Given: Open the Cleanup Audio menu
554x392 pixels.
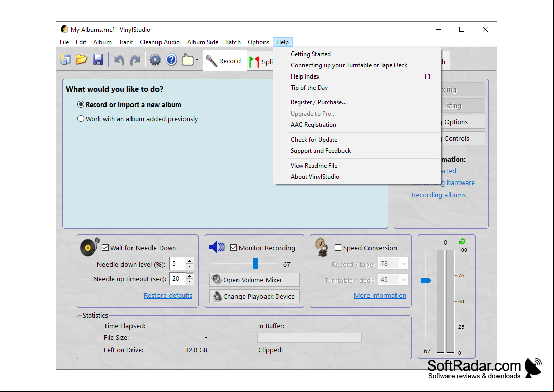Looking at the screenshot, I should pyautogui.click(x=160, y=42).
